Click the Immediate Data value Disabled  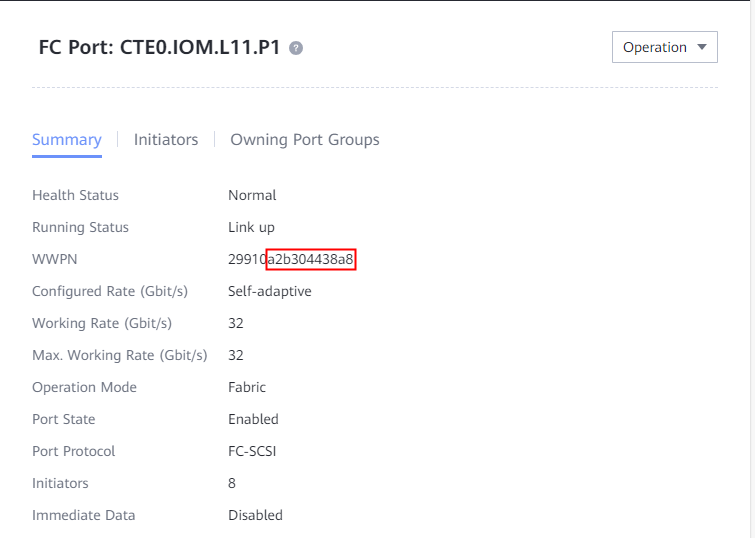(x=255, y=515)
